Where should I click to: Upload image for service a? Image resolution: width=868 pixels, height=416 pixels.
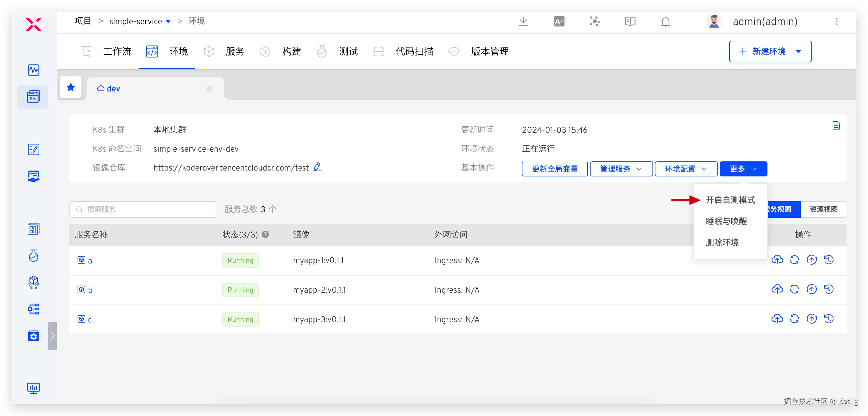[x=777, y=260]
